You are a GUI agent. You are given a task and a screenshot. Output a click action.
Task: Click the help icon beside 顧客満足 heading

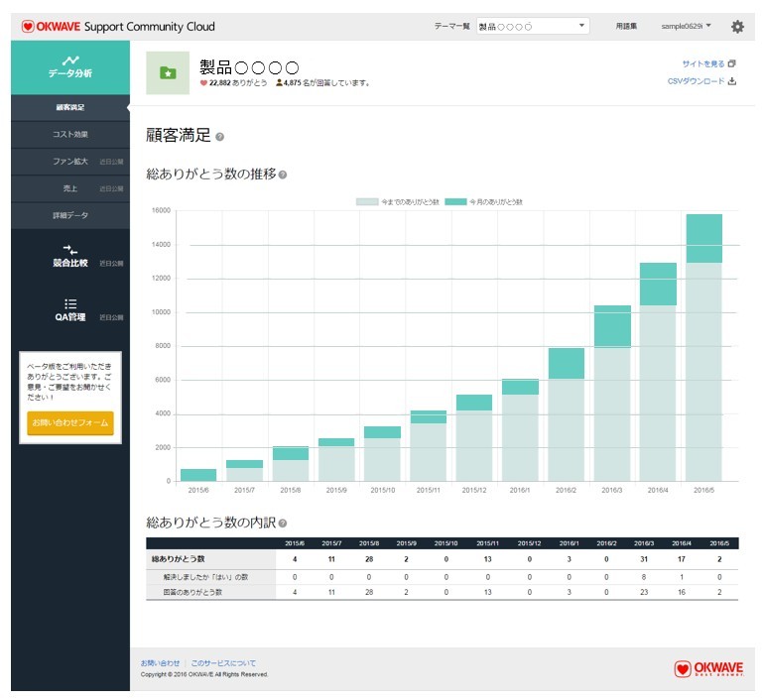tap(220, 137)
